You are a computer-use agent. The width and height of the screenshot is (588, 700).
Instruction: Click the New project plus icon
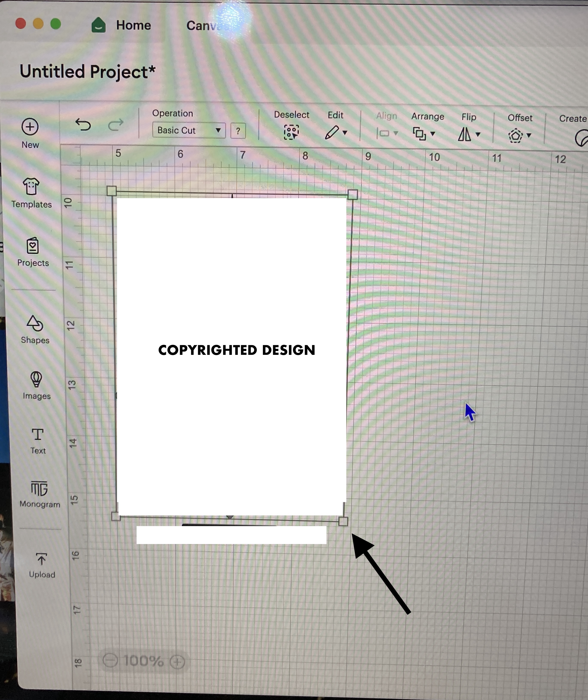coord(30,127)
